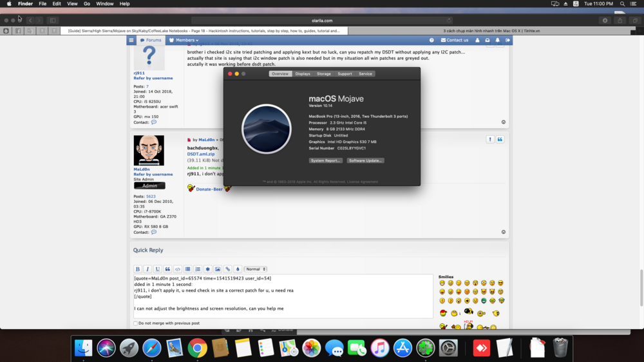
Task: Open Spotlight search in menu bar
Action: (x=622, y=4)
